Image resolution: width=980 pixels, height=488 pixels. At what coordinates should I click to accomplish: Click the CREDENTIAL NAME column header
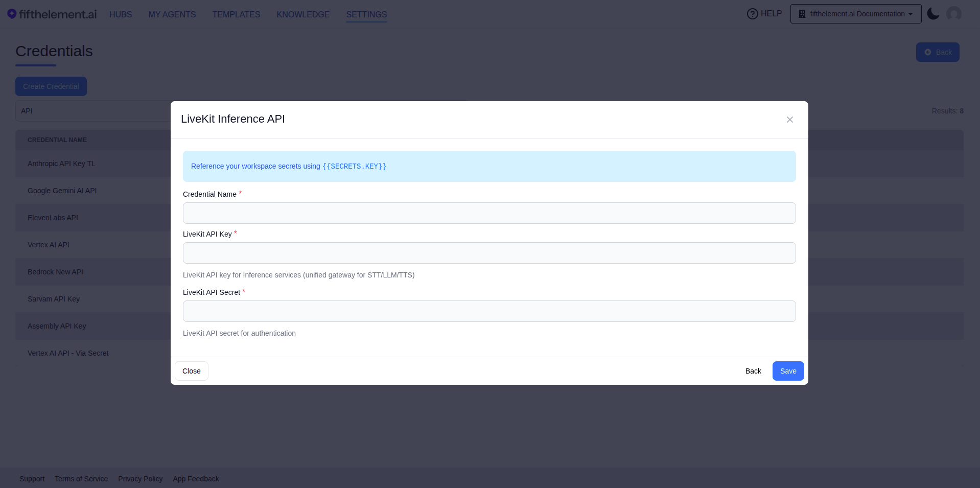pos(57,140)
